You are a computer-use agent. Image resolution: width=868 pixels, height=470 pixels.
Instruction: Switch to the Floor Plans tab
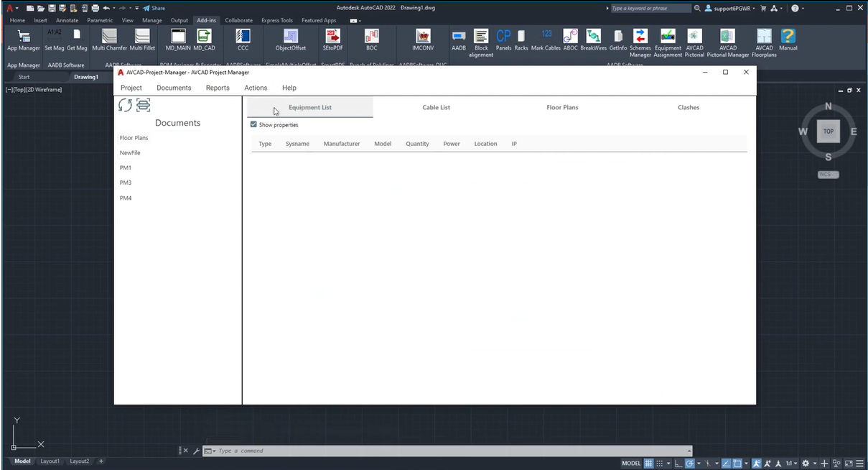[x=562, y=107]
